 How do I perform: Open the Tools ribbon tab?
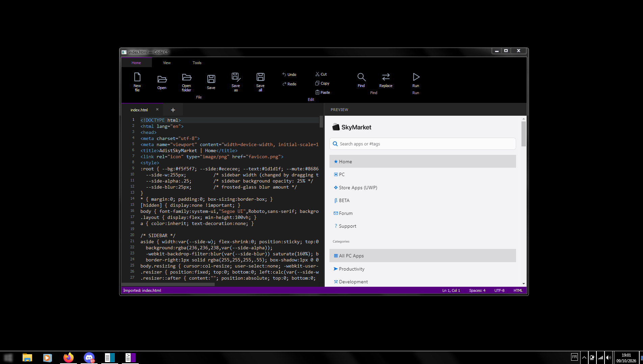[197, 63]
